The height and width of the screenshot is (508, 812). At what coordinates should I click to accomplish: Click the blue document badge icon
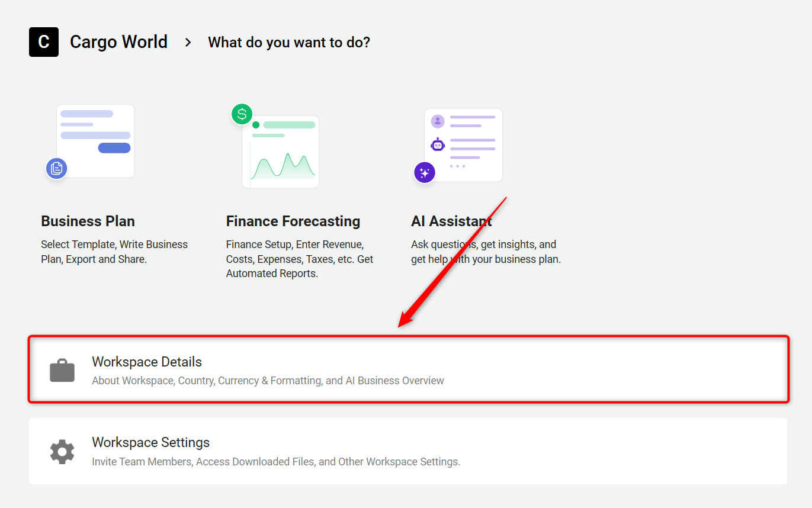click(x=56, y=169)
